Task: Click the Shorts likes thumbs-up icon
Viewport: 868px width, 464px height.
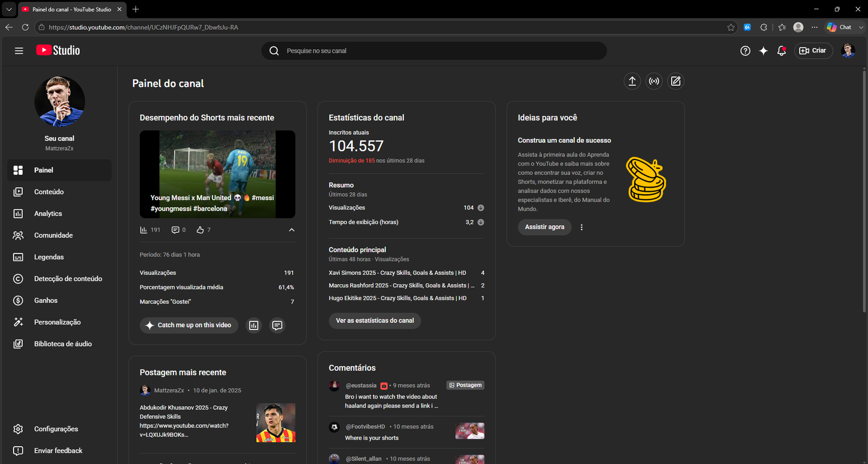Action: (x=200, y=230)
